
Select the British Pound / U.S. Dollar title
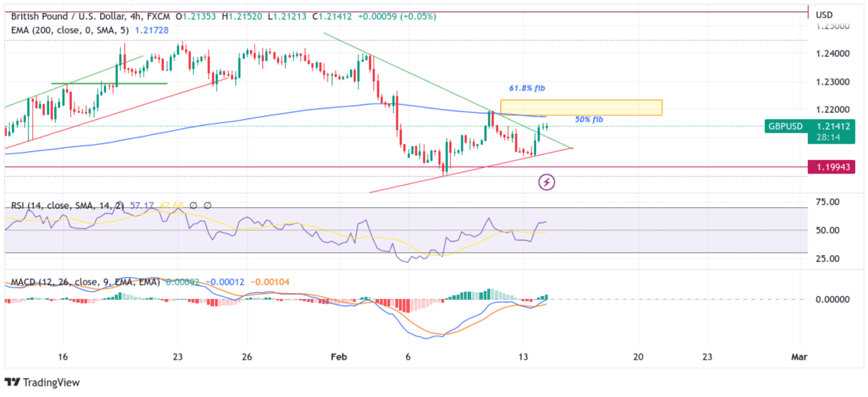point(68,16)
